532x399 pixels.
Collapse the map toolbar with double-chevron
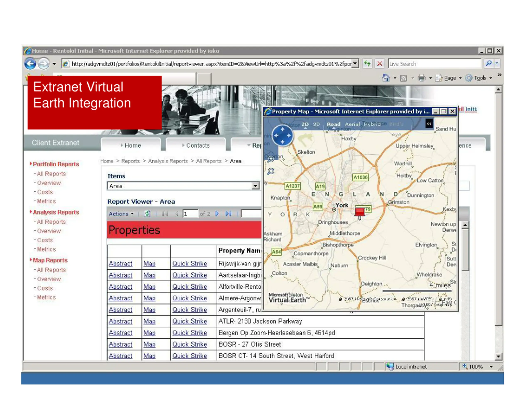tap(429, 124)
